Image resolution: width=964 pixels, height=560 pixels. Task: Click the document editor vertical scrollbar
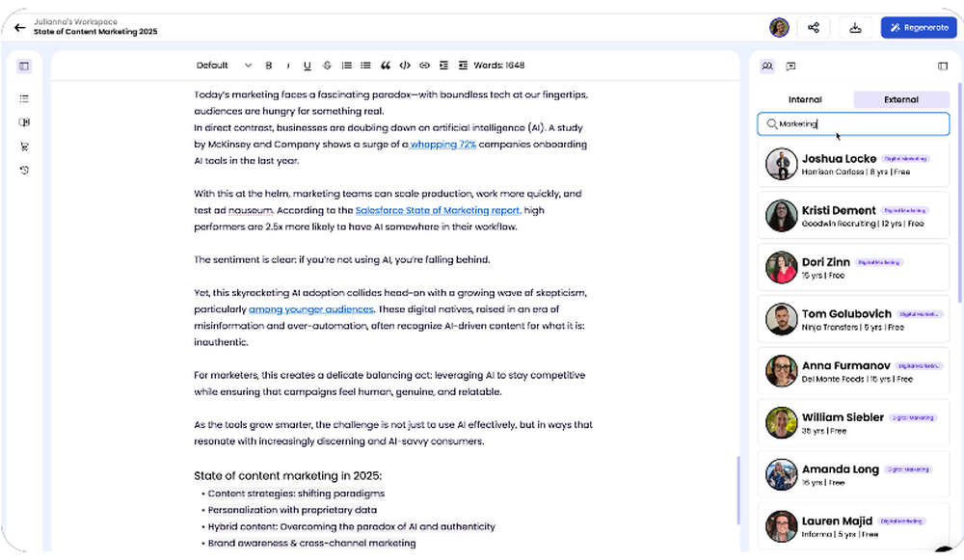coord(737,490)
